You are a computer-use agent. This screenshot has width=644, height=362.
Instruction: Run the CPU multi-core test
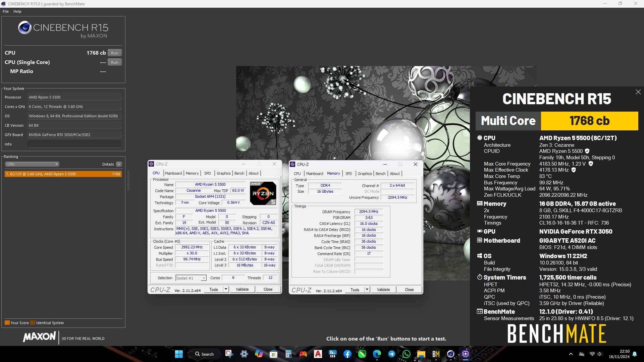(x=115, y=53)
